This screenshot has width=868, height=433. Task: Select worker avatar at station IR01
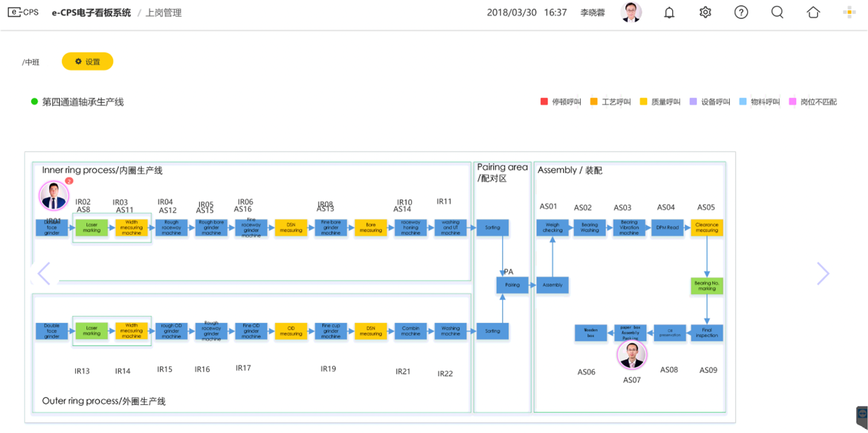coord(54,196)
